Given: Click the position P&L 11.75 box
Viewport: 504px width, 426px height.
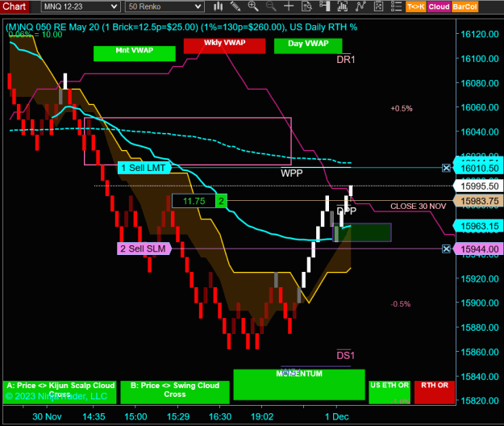Looking at the screenshot, I should click(x=194, y=201).
